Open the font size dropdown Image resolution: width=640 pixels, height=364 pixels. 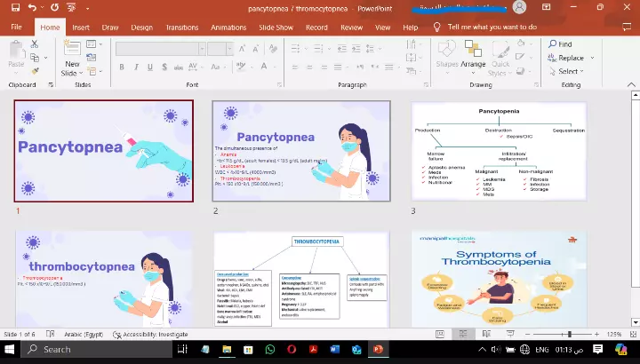[230, 49]
